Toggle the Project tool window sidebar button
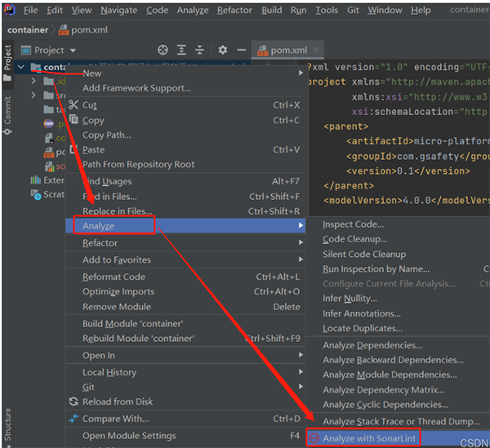The height and width of the screenshot is (448, 490). 7,63
